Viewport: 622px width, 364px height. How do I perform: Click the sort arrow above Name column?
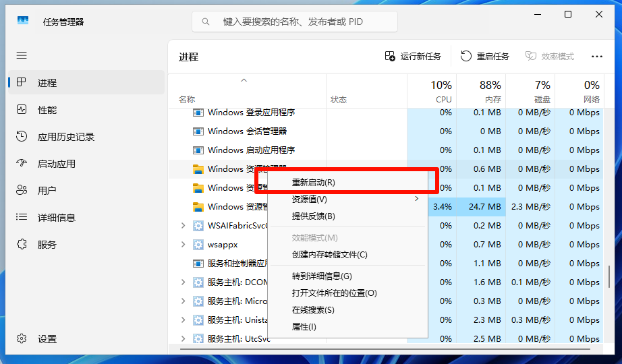pos(244,80)
